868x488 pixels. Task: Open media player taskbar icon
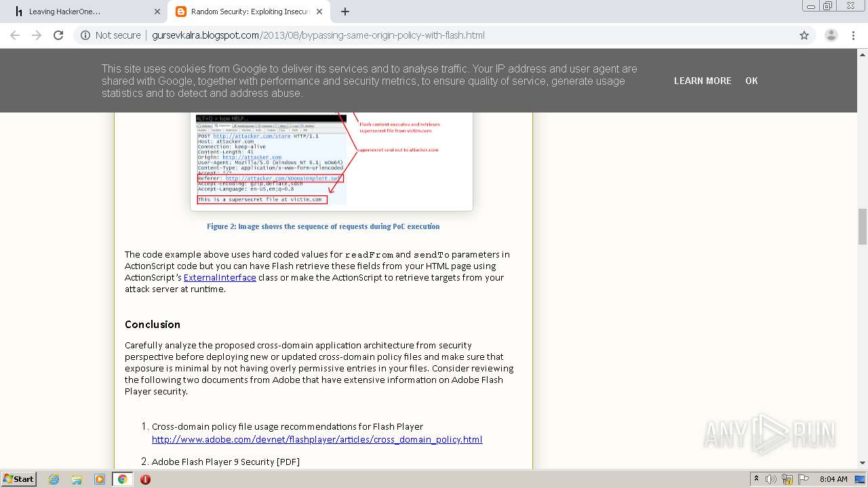click(x=100, y=479)
